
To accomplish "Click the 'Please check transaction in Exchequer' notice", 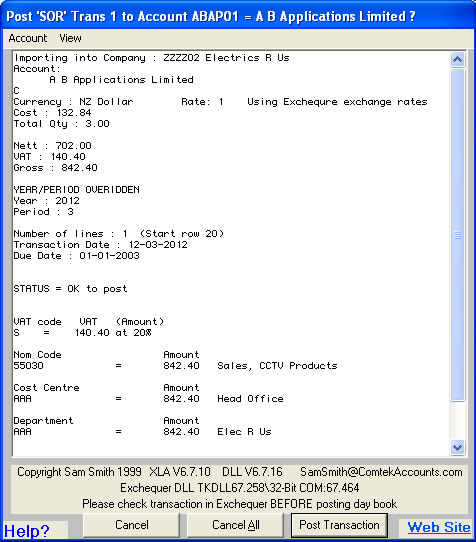I will click(239, 504).
